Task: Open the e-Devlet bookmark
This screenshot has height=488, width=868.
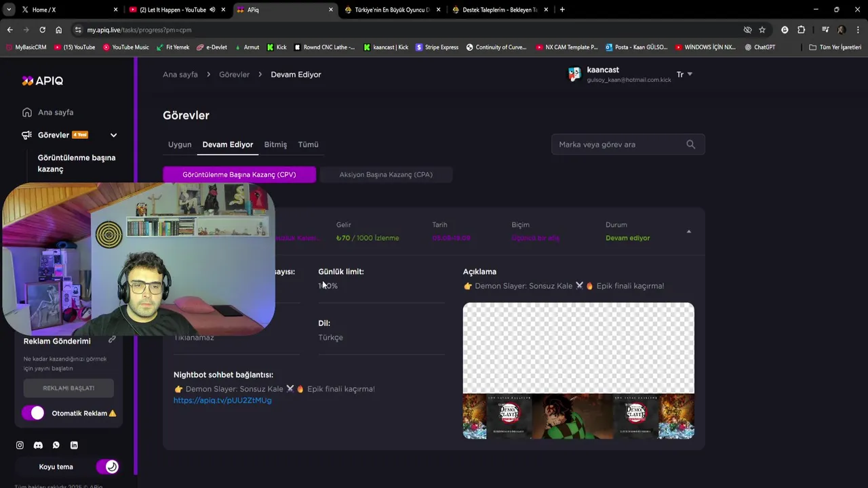Action: 212,47
